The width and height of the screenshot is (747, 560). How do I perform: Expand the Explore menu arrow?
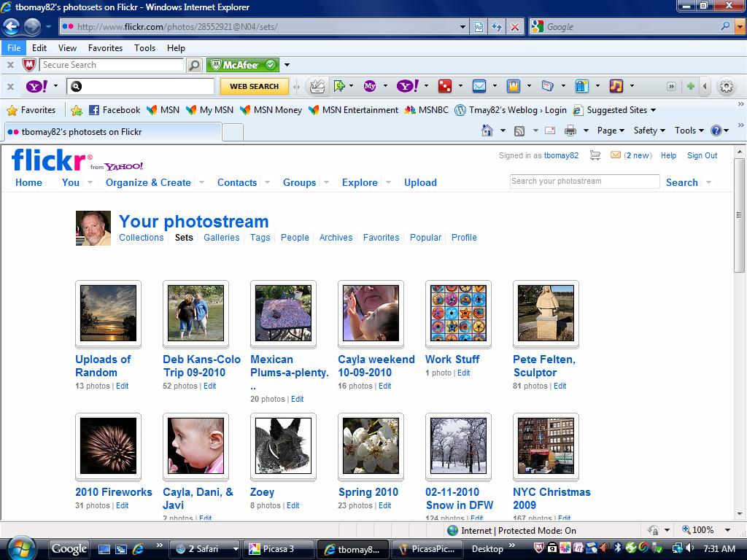(x=388, y=182)
